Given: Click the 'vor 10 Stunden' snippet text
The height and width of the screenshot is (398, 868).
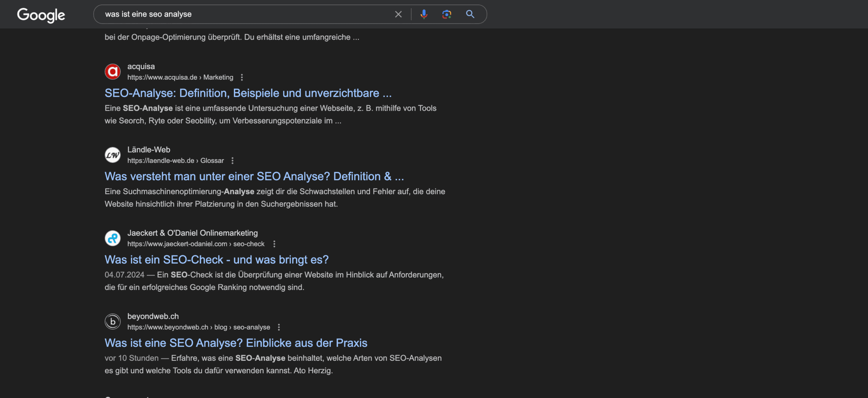Looking at the screenshot, I should pyautogui.click(x=132, y=358).
